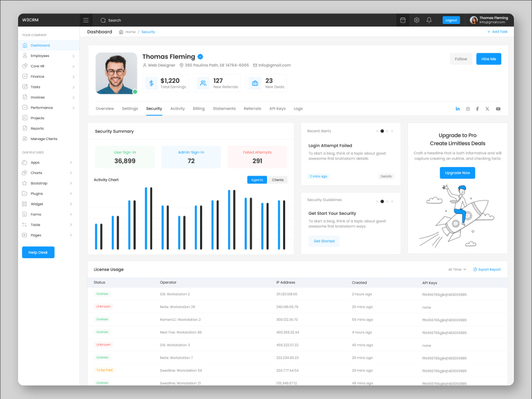Click the New Referrals people icon
This screenshot has height=399, width=532.
click(203, 83)
